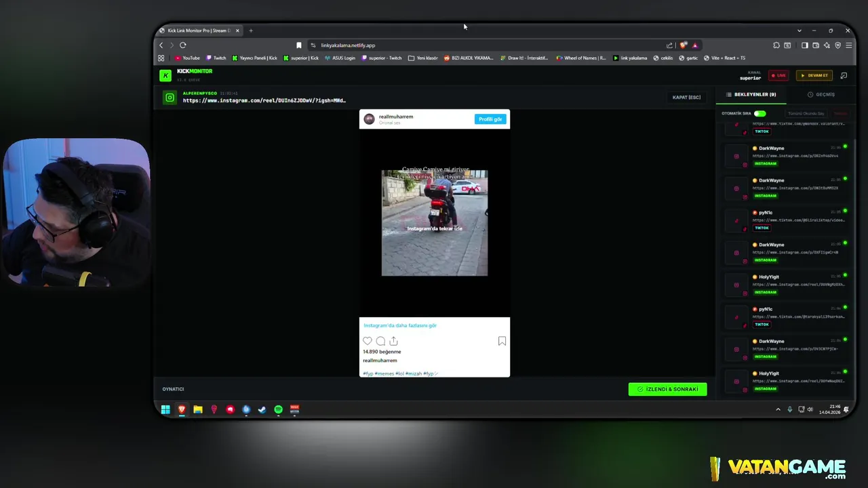
Task: Like the Instagram post with heart icon
Action: pos(368,341)
